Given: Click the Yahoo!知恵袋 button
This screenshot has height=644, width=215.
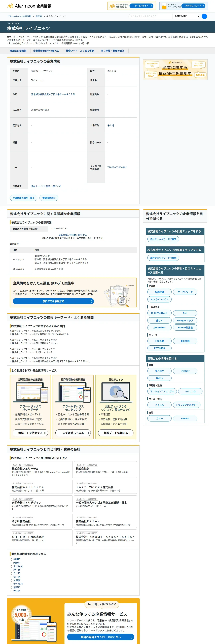Looking at the screenshot, I should [185, 328].
